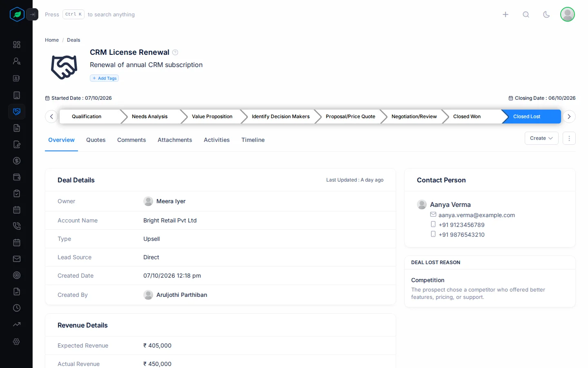Open the dollar coin sidebar icon
The height and width of the screenshot is (368, 588).
[17, 161]
